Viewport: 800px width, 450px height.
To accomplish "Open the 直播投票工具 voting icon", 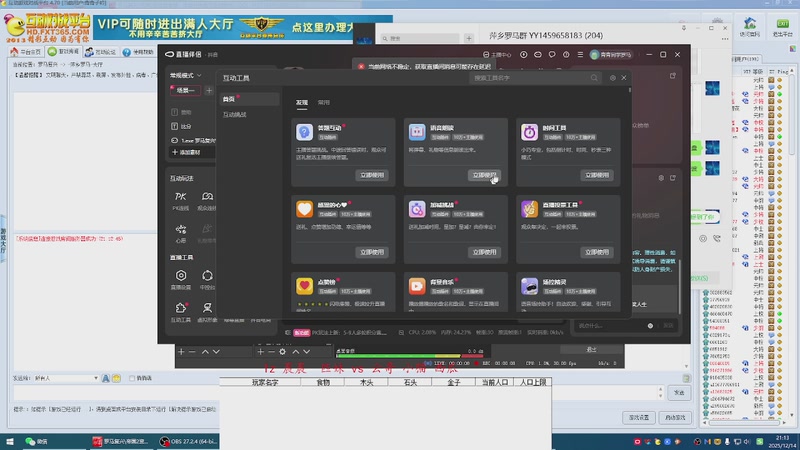I will [x=529, y=209].
